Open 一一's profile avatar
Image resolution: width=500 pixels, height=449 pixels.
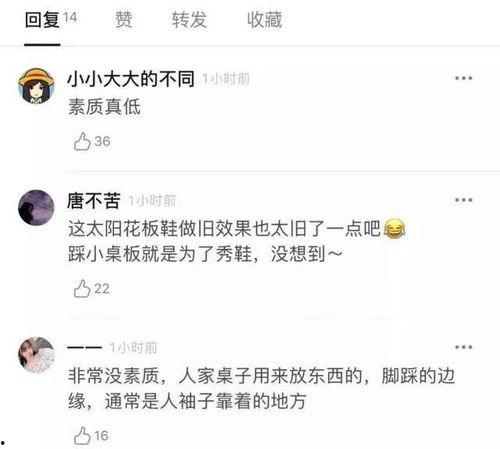point(36,355)
